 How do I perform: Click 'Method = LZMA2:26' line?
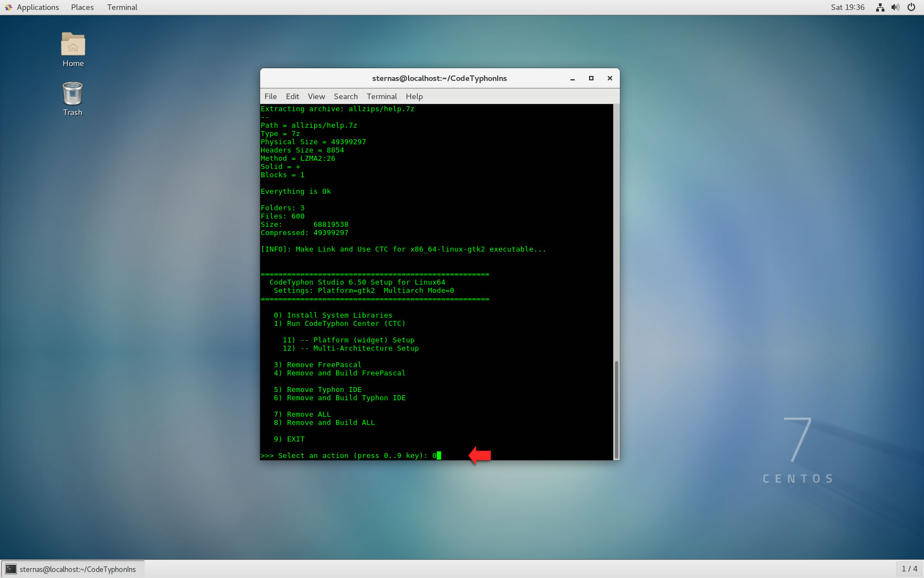click(298, 159)
